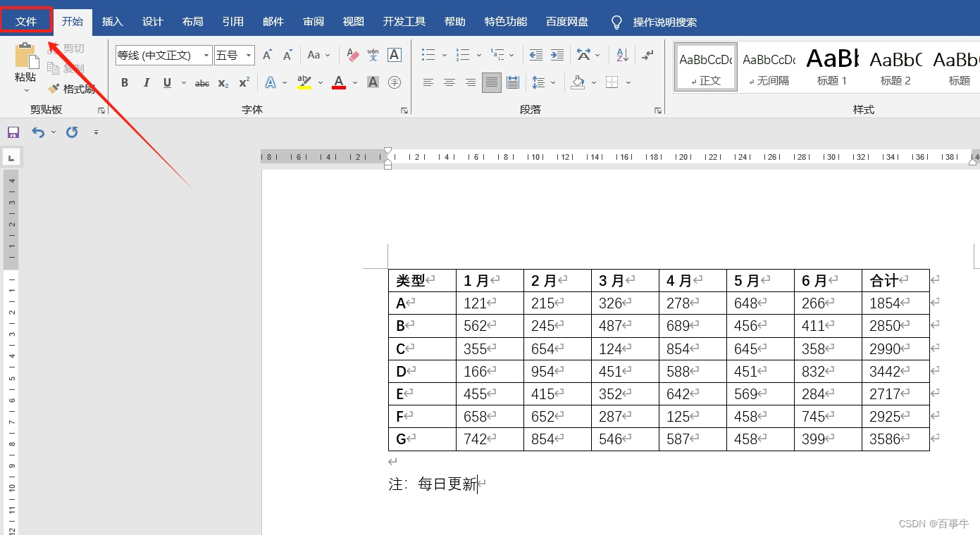Expand the undo history dropdown arrow

(54, 132)
